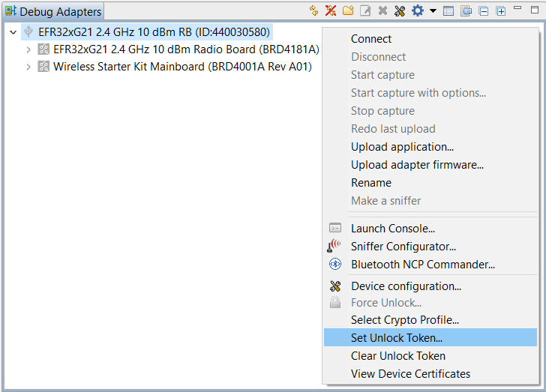Click the stacked windows toolbar icon
Image resolution: width=546 pixels, height=392 pixels.
(466, 11)
